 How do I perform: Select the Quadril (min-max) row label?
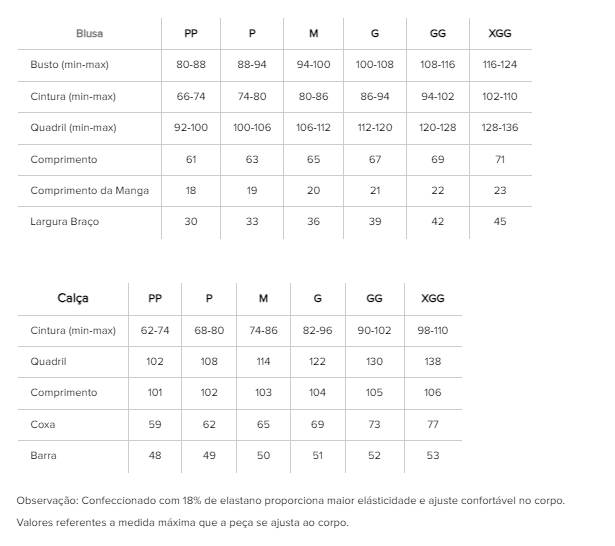(x=73, y=127)
